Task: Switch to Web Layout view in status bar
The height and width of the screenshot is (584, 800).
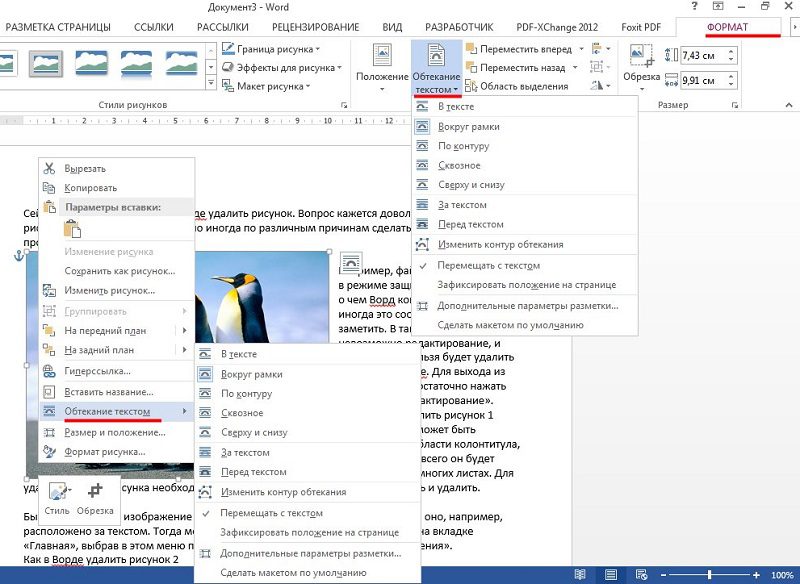Action: [642, 575]
